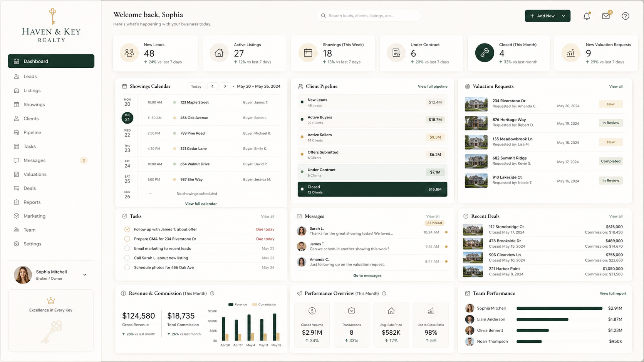Click the List to Close Ratio chart icon
Screen dimensions: 644x362
point(431,311)
